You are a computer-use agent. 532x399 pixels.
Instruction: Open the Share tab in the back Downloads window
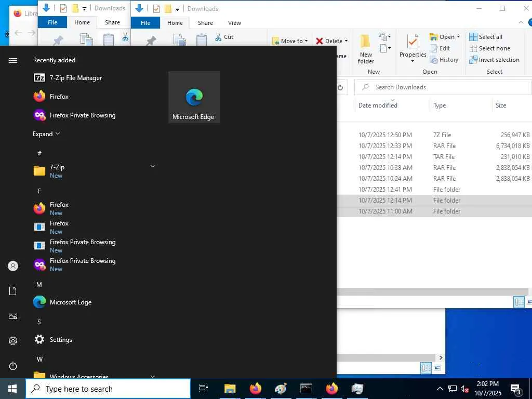(x=112, y=22)
